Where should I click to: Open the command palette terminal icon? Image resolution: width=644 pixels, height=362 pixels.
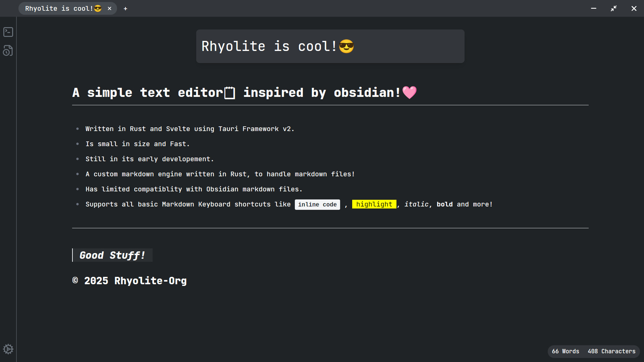[8, 32]
